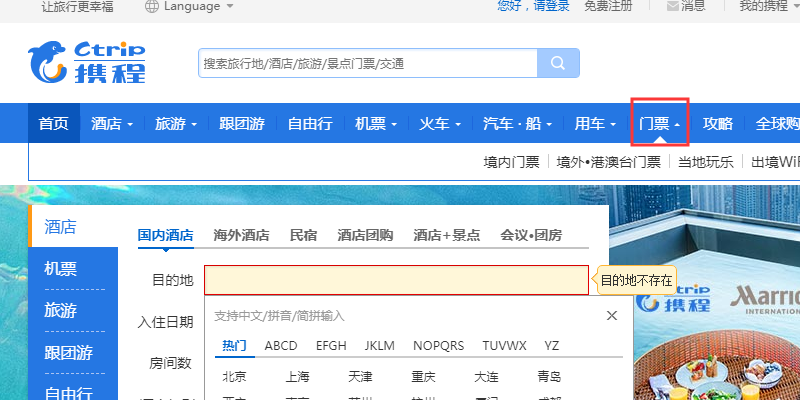Open 跟团游 in the top navigation bar
800x400 pixels.
[x=242, y=123]
